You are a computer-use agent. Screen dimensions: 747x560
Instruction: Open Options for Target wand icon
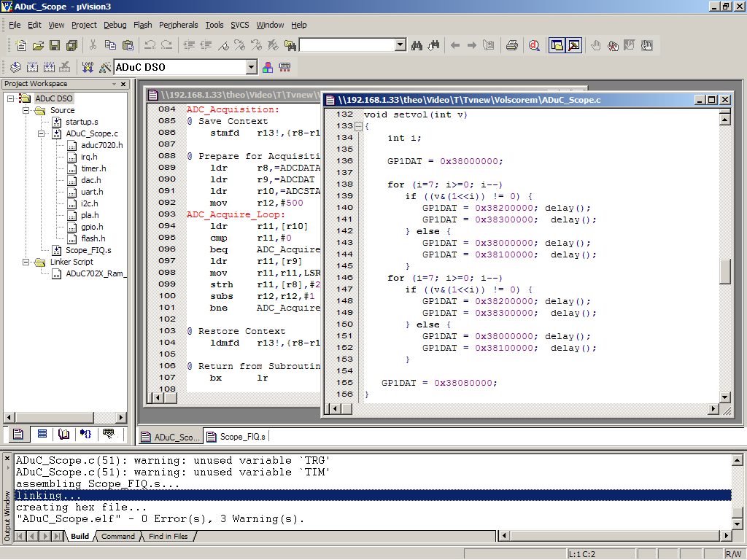tap(105, 67)
